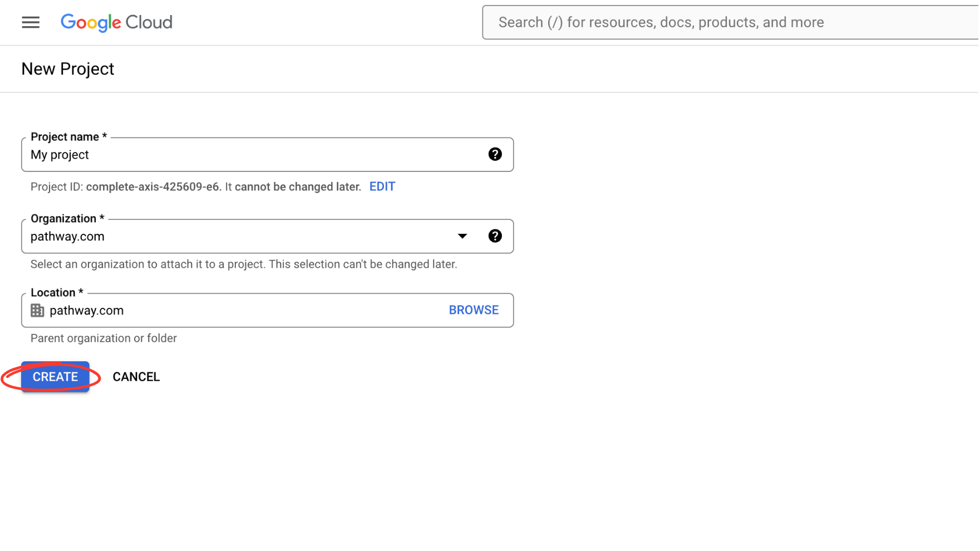The image size is (980, 551).
Task: Open the main menu from the top bar
Action: [31, 22]
